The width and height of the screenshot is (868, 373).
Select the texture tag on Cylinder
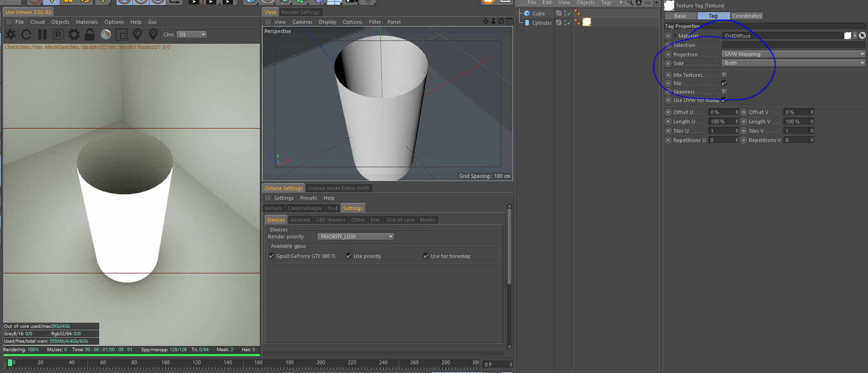pos(587,22)
